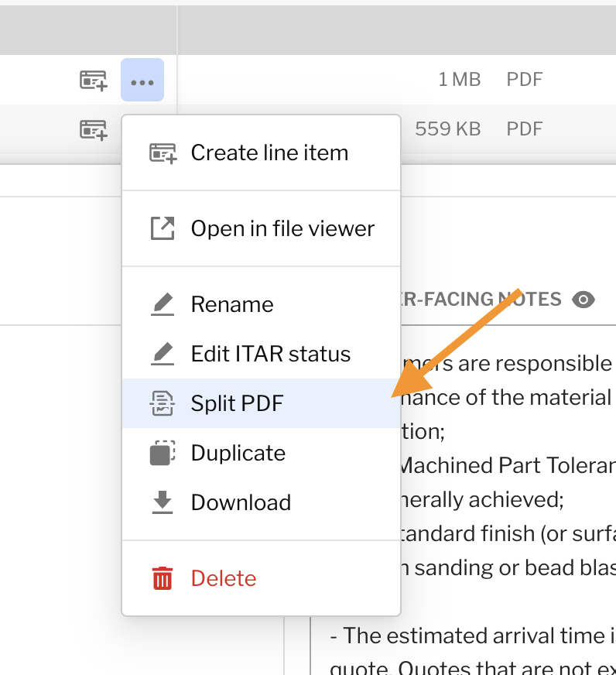Click the notes text starting 'The estimated arrival time'
This screenshot has height=675, width=616.
coord(473,636)
